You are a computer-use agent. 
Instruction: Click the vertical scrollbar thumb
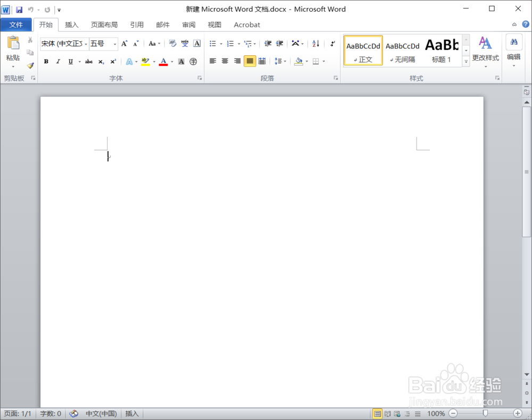point(527,172)
